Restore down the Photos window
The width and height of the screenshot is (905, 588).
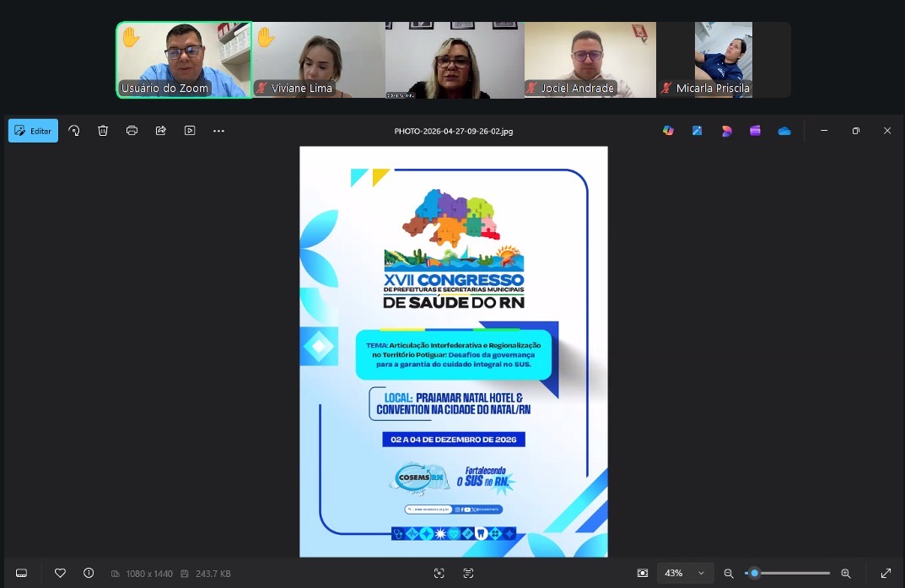[856, 131]
